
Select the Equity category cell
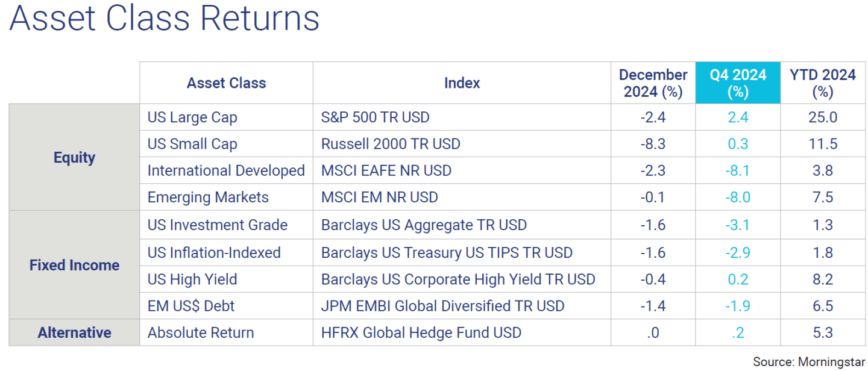pyautogui.click(x=74, y=157)
